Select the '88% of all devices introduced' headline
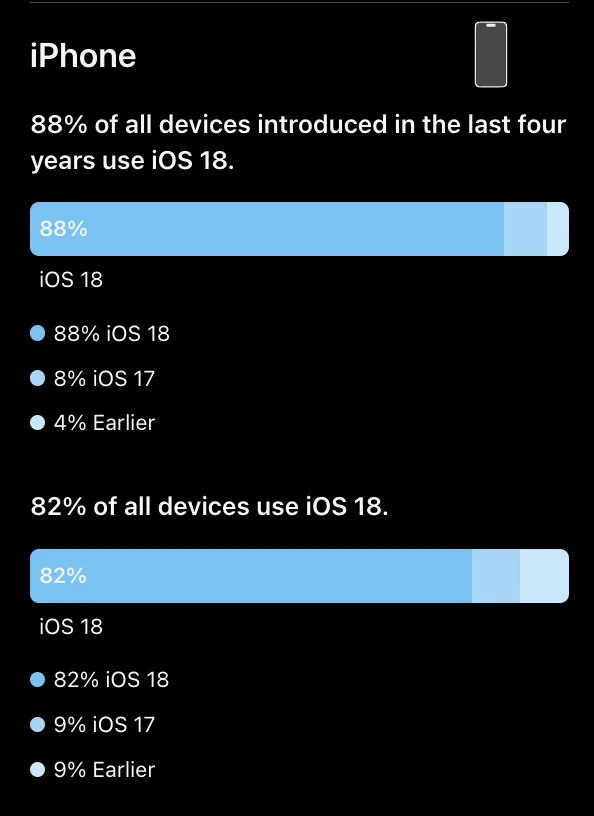 [298, 142]
